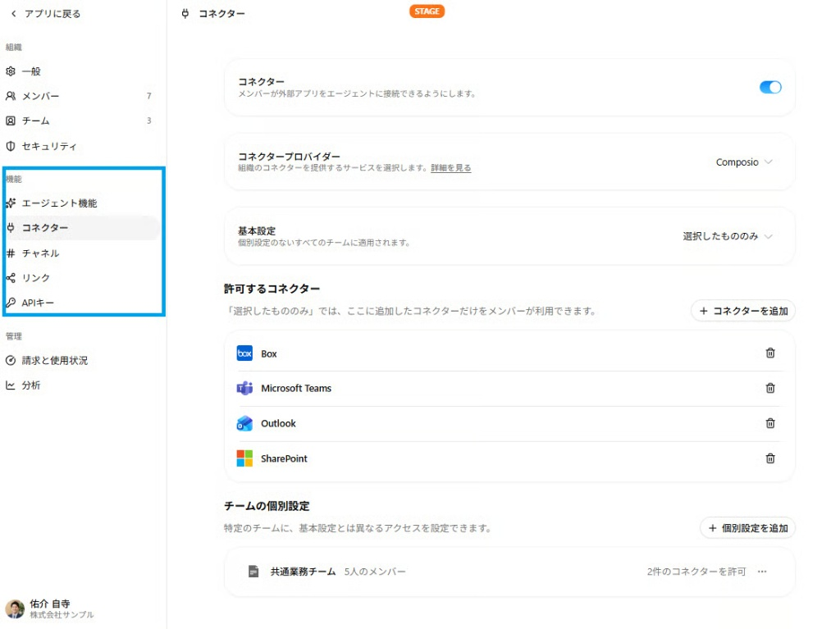Click 2件のコネクターを許可 text
Screen dimensions: 840x629
tap(696, 572)
